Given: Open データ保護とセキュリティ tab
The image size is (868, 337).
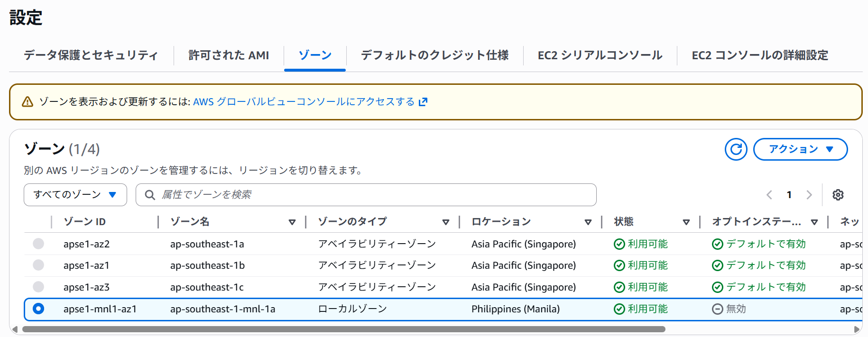Looking at the screenshot, I should (x=91, y=55).
